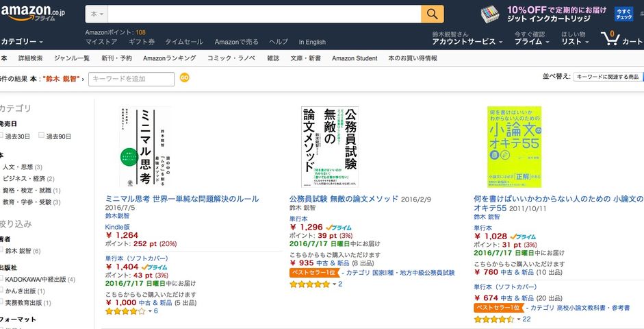Open star rating for 小論文のオキテ55
The height and width of the screenshot is (329, 644).
point(493,319)
